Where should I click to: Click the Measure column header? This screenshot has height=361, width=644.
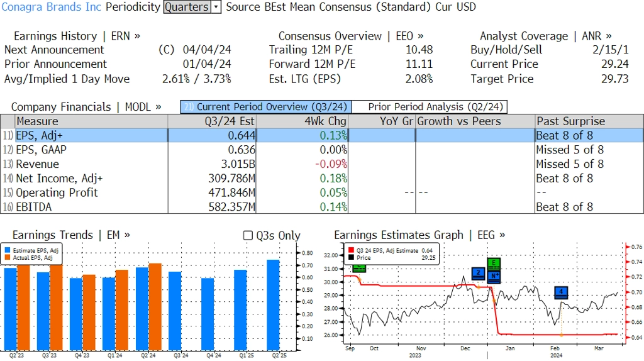pos(91,121)
